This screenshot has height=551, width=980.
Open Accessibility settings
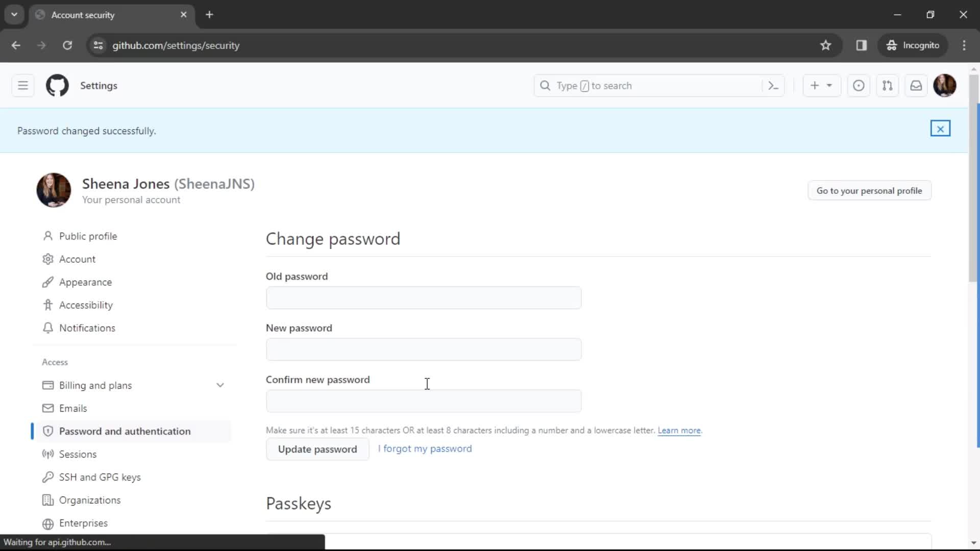point(86,305)
